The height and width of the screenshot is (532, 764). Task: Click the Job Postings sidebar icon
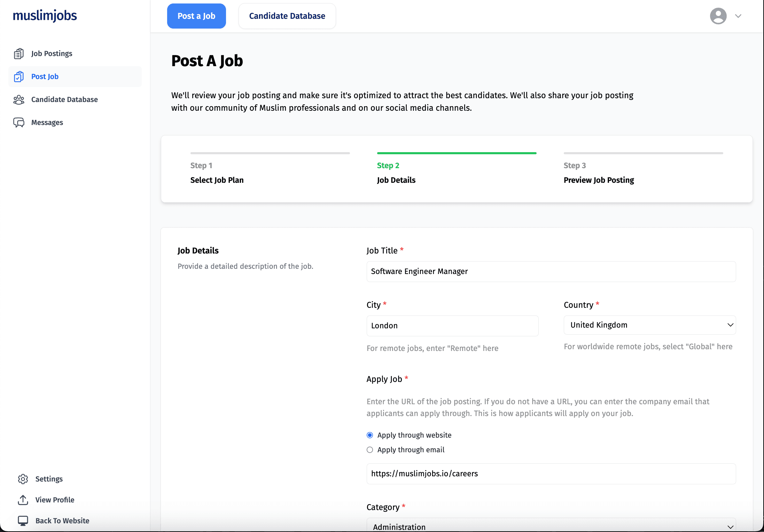18,53
